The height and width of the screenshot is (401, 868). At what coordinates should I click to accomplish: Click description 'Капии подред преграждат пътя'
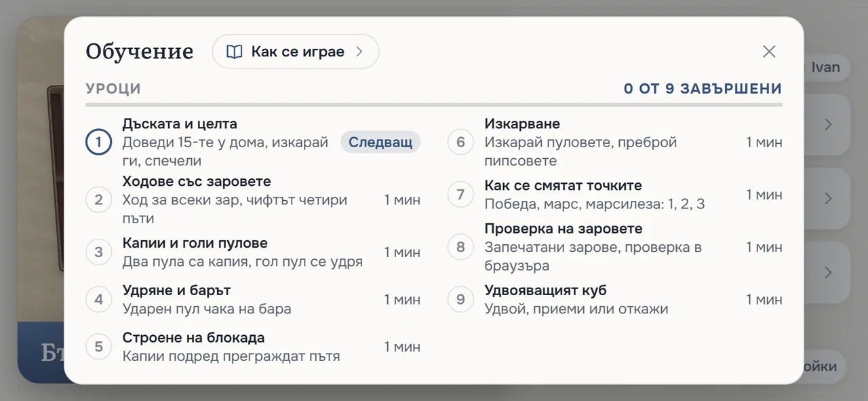231,356
